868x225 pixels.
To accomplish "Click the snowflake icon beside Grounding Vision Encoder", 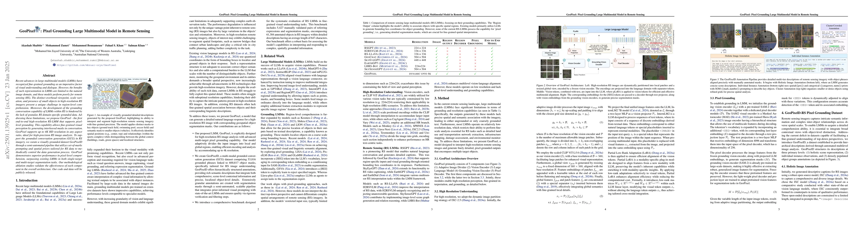I will [589, 60].
